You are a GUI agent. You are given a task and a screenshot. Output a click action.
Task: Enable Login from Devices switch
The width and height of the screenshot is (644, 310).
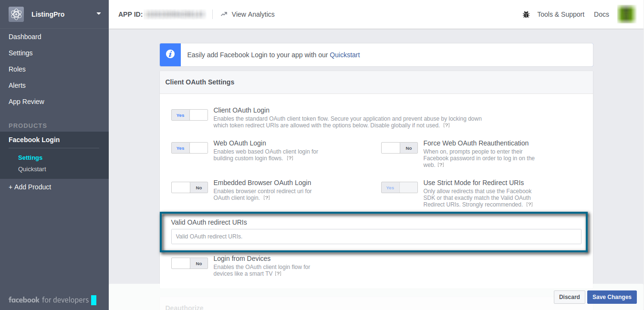(189, 263)
